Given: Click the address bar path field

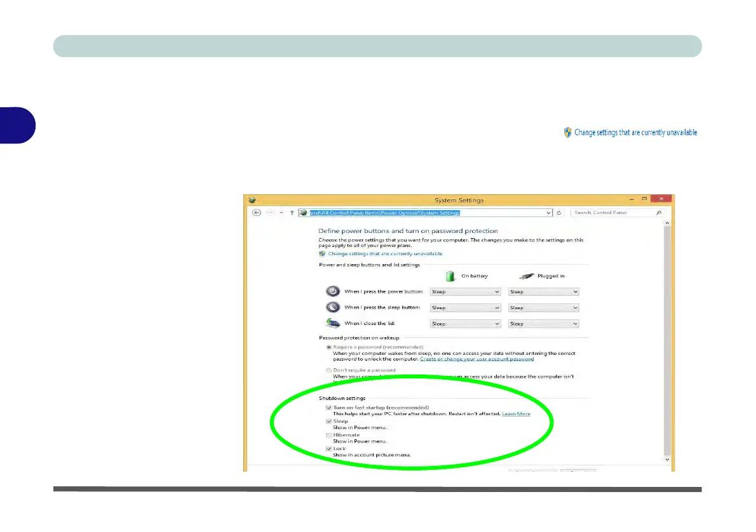Looking at the screenshot, I should [425, 213].
